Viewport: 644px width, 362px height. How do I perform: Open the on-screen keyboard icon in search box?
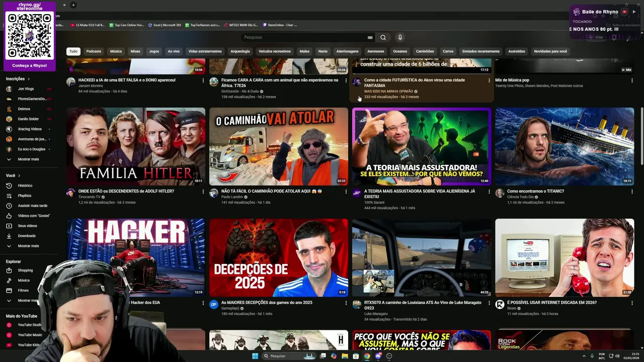(x=370, y=37)
